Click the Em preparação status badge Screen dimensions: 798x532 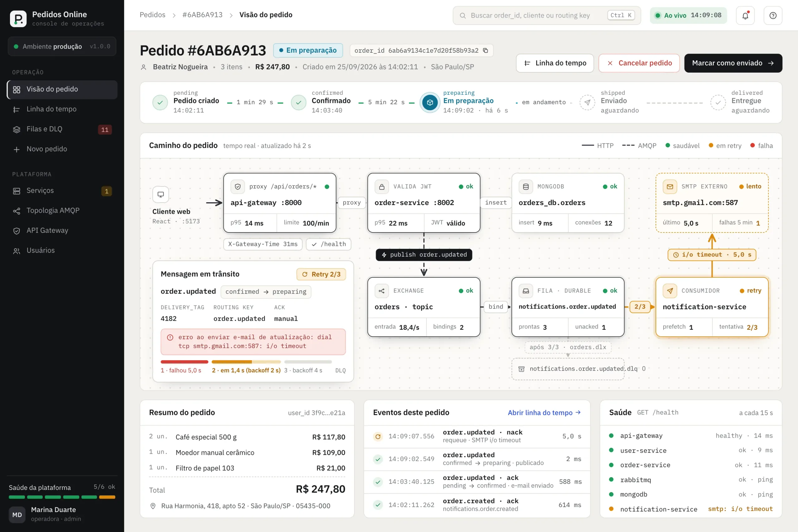pos(308,50)
